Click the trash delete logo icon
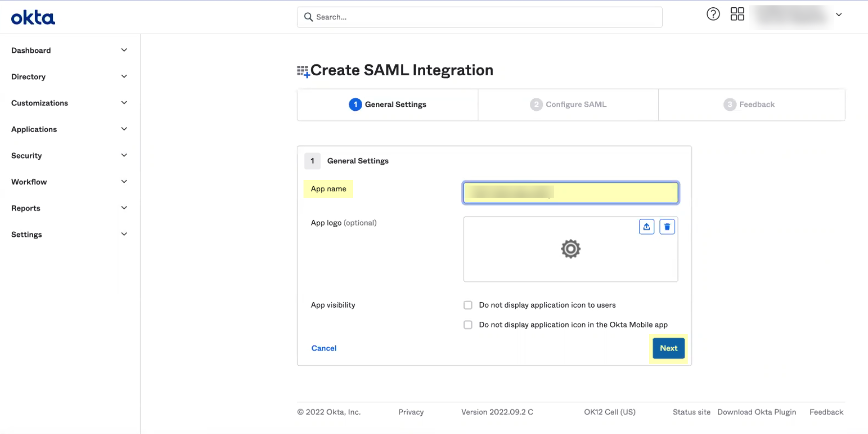This screenshot has height=434, width=868. tap(667, 227)
